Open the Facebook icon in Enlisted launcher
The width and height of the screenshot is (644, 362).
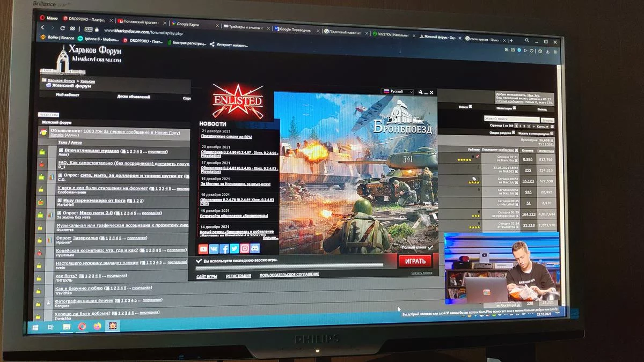coord(224,249)
